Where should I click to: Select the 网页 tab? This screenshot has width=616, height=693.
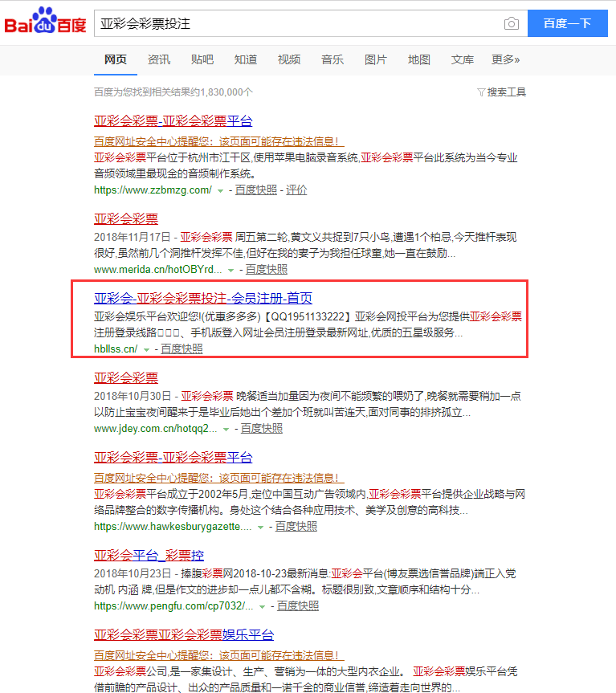coord(116,59)
